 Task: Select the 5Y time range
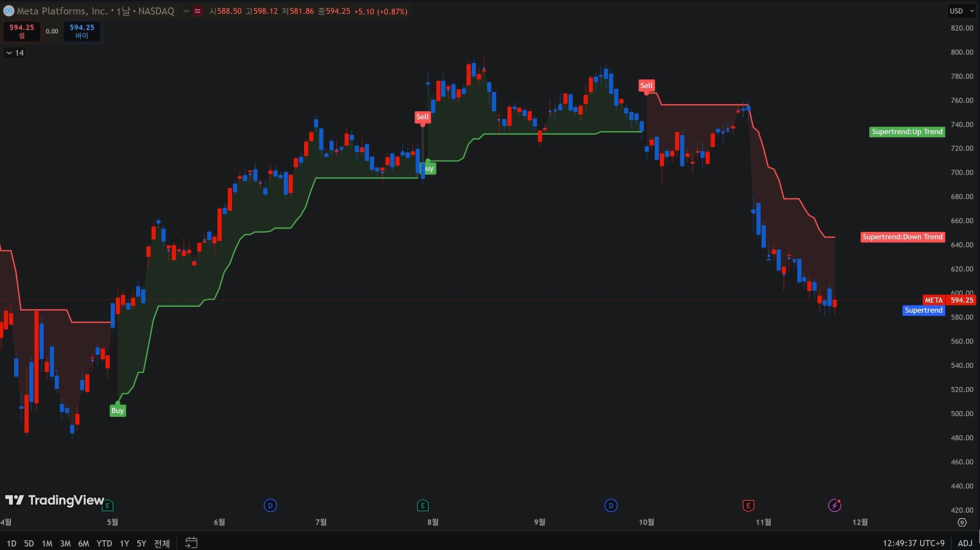141,543
